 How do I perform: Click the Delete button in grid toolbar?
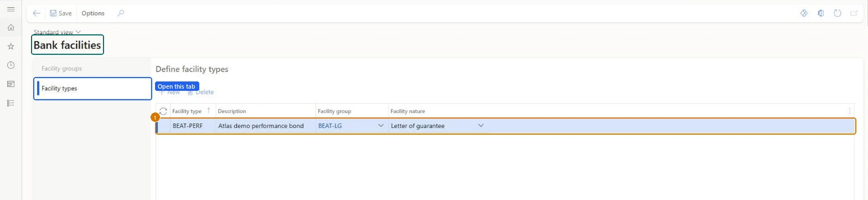pyautogui.click(x=200, y=93)
